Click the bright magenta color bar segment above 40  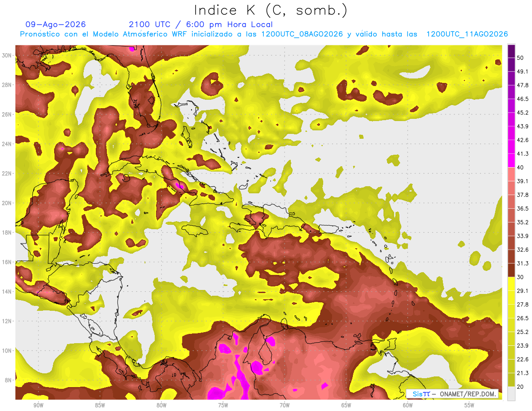[511, 160]
